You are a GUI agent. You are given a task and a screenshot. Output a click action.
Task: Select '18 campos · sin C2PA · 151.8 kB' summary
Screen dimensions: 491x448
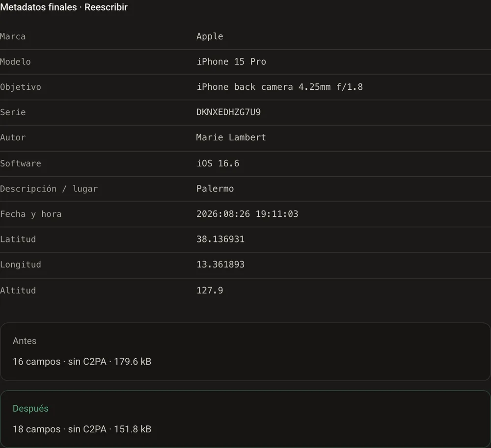coord(82,429)
